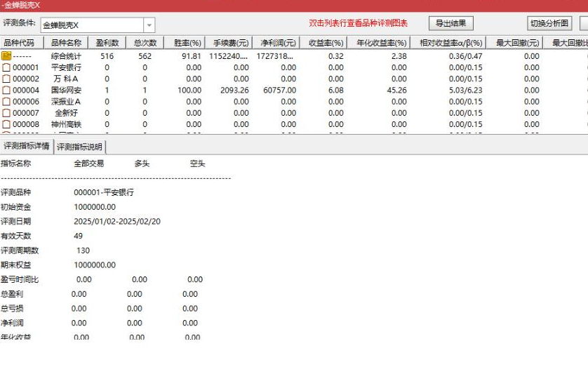Click the document icon for 000007

tap(6, 113)
